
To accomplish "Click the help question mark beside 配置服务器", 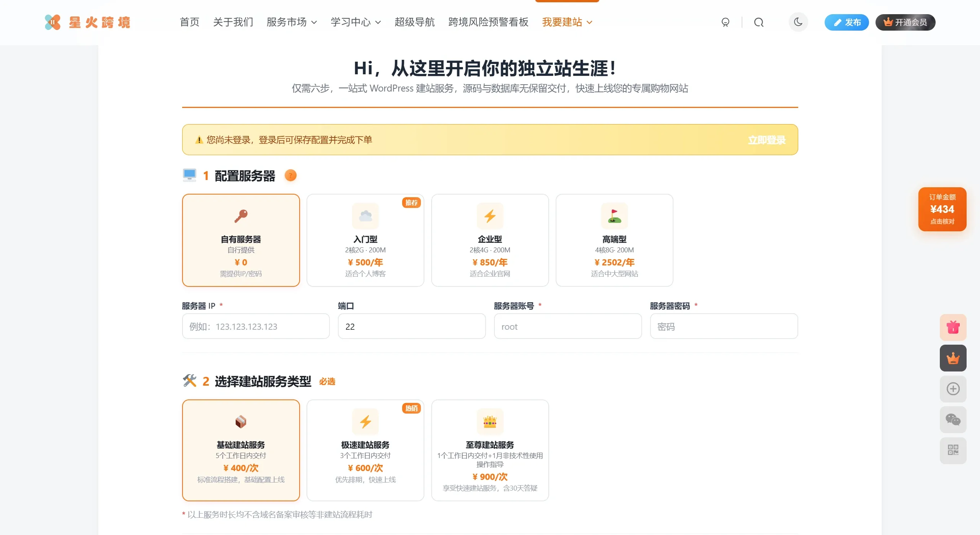I will coord(291,175).
